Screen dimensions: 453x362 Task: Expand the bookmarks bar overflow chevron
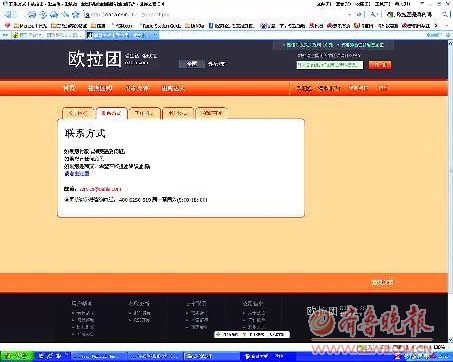pos(436,25)
